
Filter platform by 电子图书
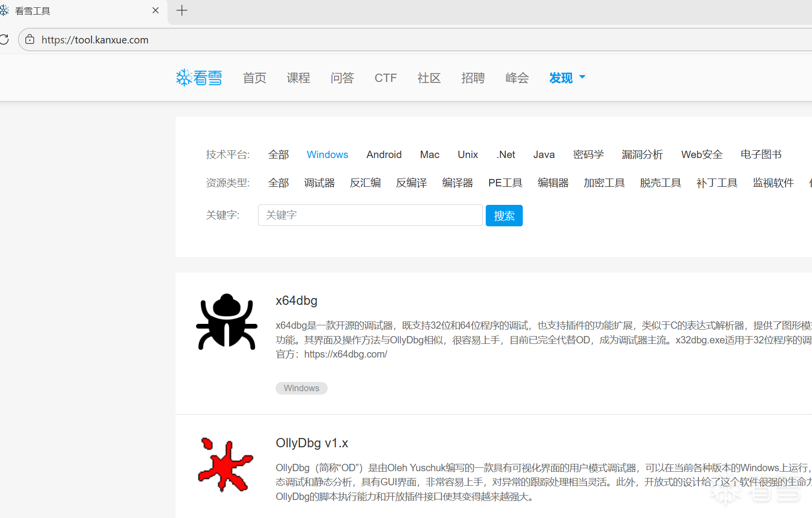(x=761, y=155)
